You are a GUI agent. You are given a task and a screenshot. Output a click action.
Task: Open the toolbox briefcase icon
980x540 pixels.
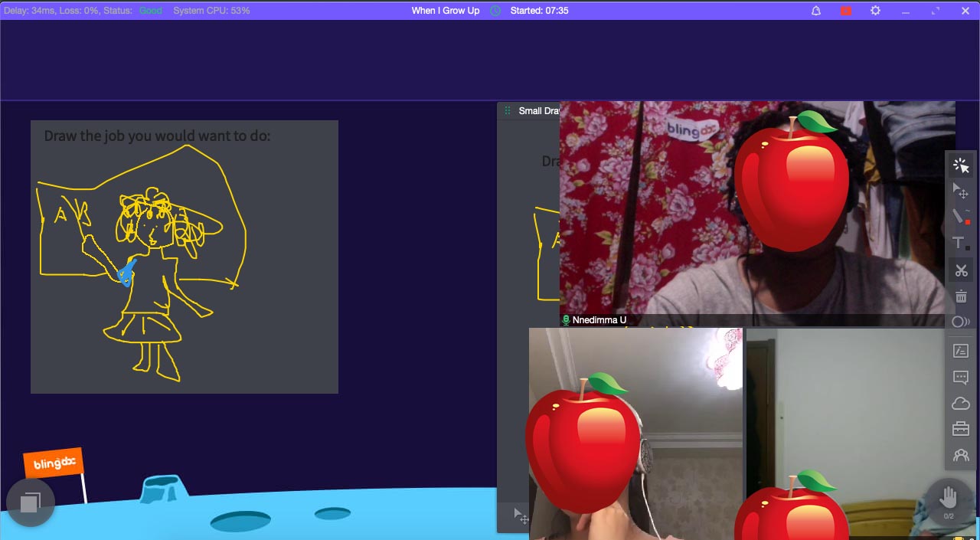pyautogui.click(x=961, y=429)
